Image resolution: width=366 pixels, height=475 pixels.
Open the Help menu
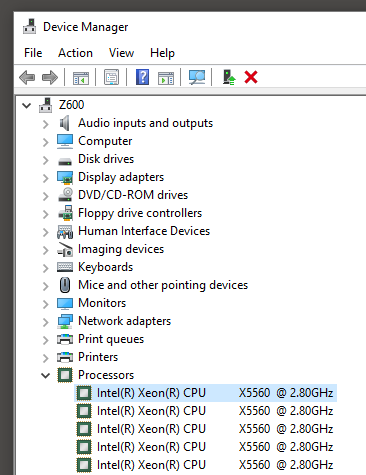162,53
